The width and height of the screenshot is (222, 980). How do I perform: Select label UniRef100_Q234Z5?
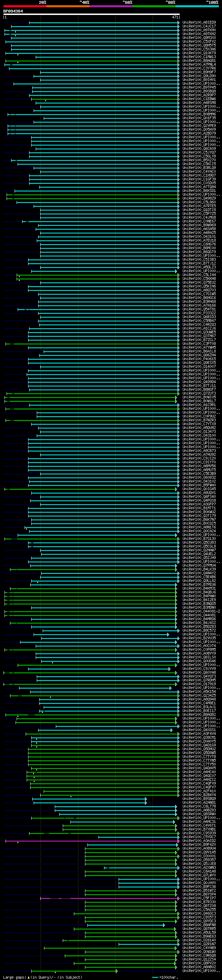pyautogui.click(x=199, y=695)
